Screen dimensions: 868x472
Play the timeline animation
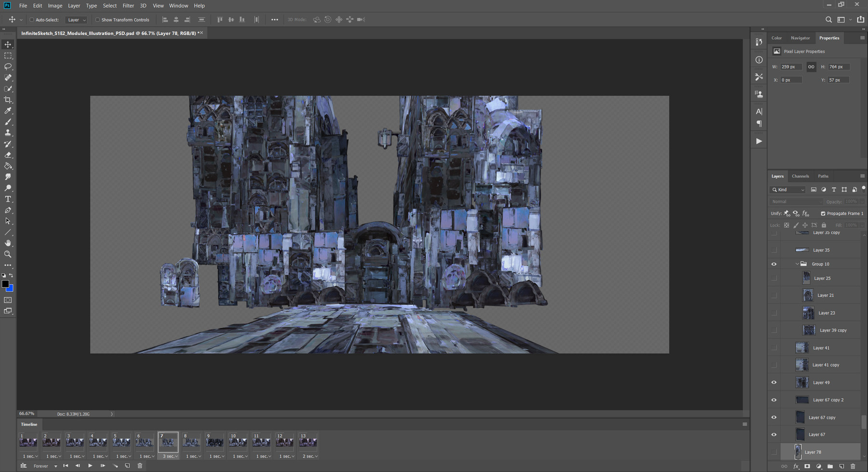point(90,466)
